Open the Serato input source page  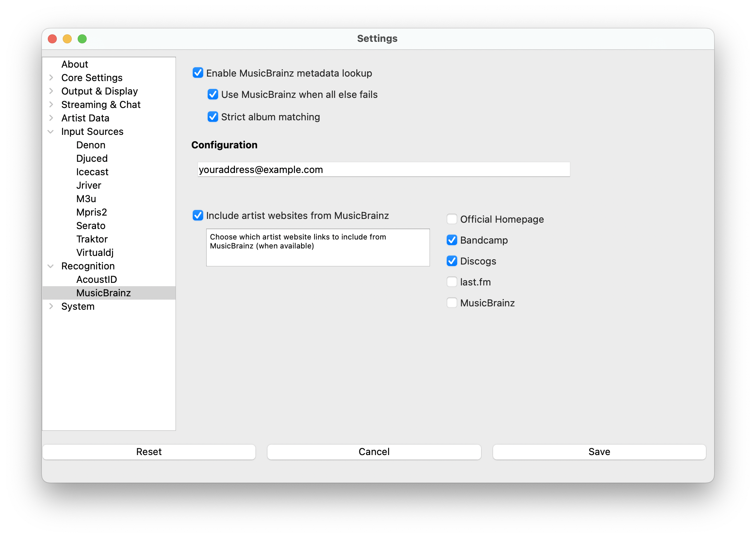[x=91, y=226]
